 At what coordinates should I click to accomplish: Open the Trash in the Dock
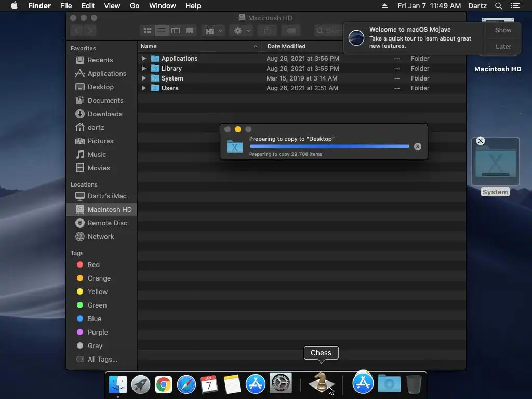coord(414,384)
